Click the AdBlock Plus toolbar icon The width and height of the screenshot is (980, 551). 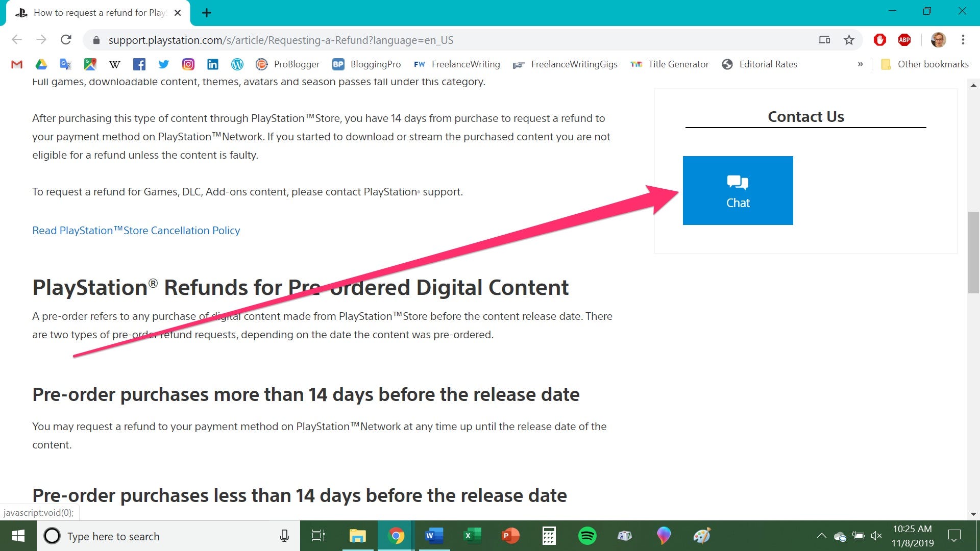pos(904,39)
